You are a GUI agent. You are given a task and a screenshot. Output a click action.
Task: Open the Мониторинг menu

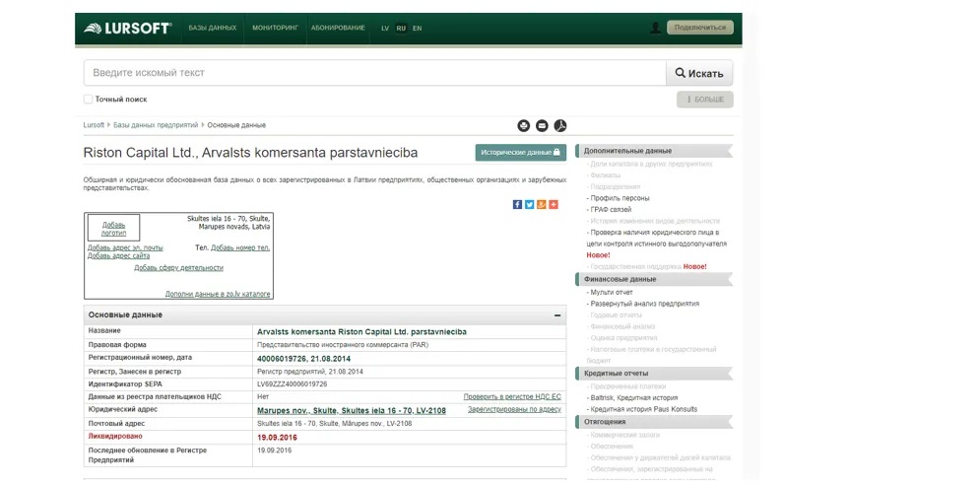click(275, 29)
